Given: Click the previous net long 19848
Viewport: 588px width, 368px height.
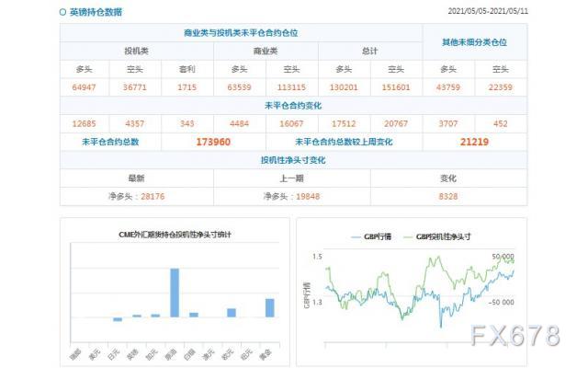Looking at the screenshot, I should click(x=308, y=196).
